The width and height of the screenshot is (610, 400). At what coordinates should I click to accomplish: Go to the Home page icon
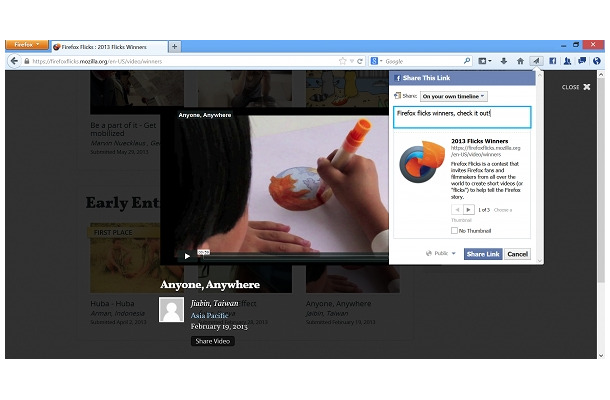520,61
